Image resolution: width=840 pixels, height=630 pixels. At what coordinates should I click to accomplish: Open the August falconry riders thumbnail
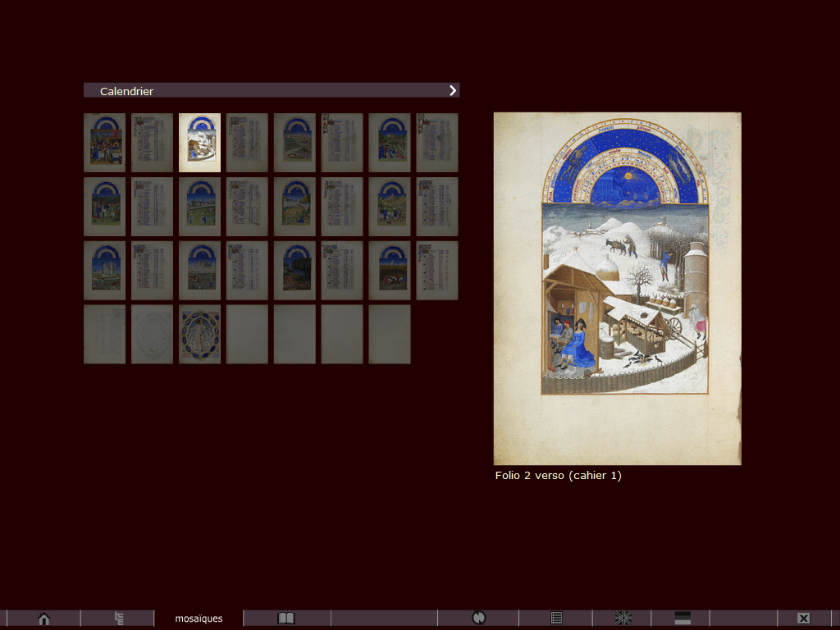tap(390, 207)
